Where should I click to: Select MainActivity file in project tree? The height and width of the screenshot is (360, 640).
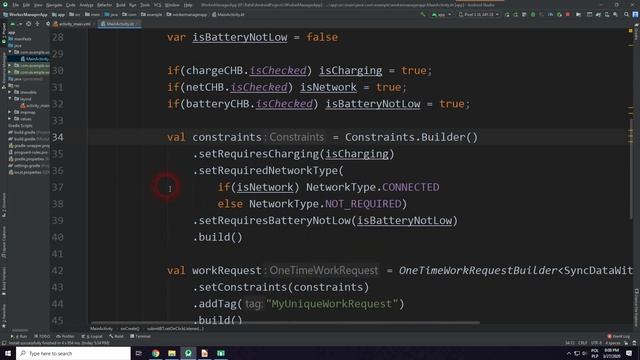[34, 59]
